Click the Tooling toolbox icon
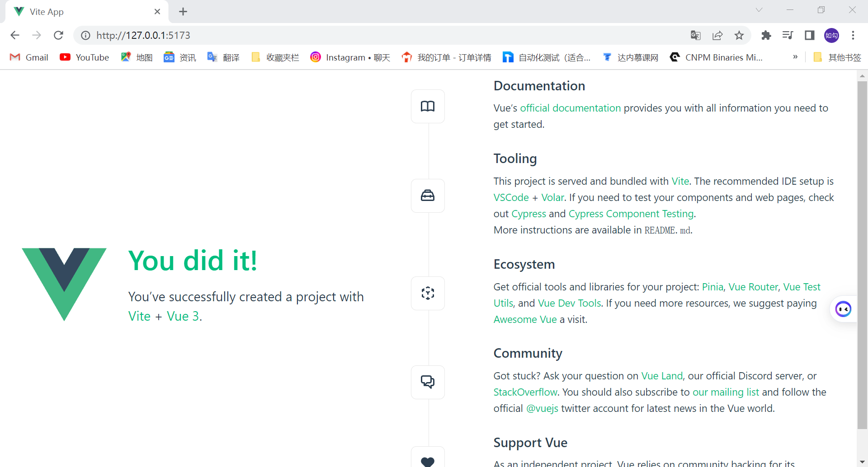The width and height of the screenshot is (868, 467). point(428,196)
